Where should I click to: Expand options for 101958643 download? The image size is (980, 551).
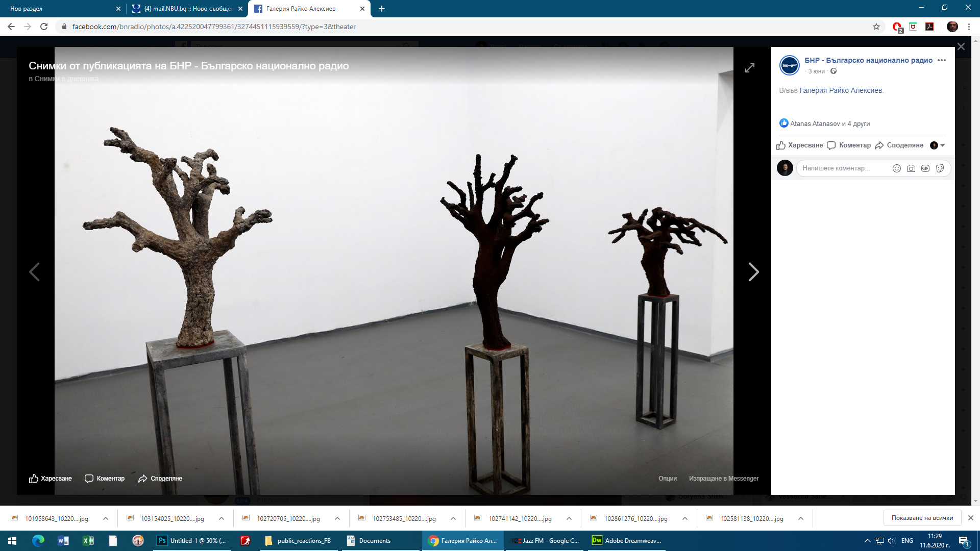106,518
